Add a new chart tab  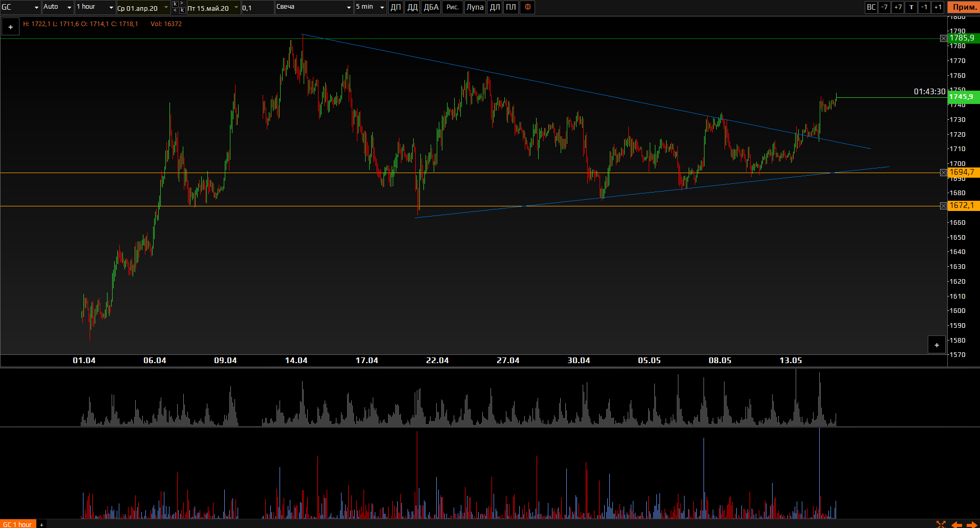pos(41,524)
